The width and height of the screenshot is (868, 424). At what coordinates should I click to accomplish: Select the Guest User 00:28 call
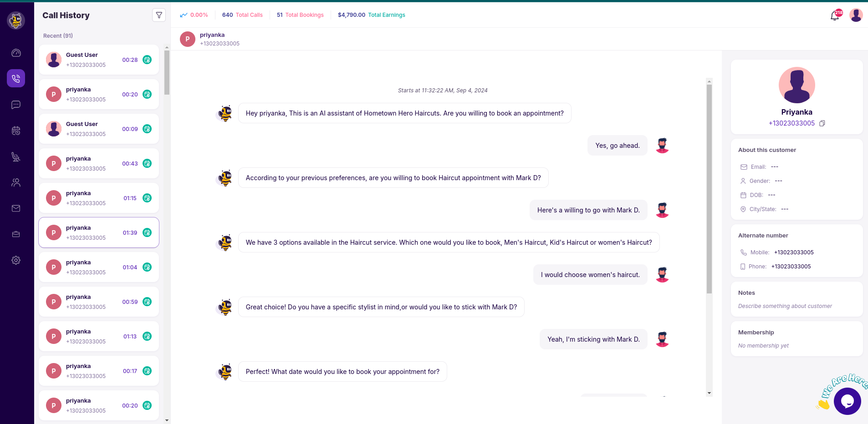pos(98,60)
